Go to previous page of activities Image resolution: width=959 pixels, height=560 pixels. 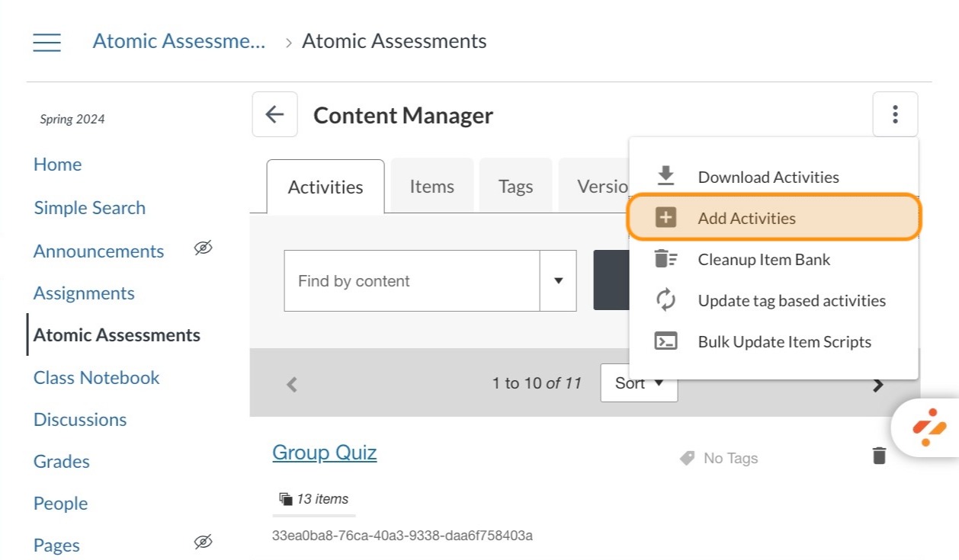click(291, 384)
